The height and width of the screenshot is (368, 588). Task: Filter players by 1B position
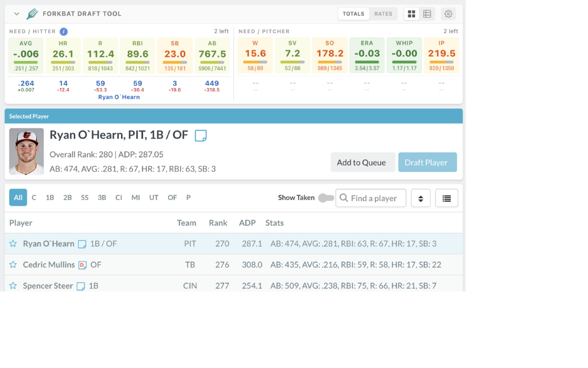pos(50,197)
